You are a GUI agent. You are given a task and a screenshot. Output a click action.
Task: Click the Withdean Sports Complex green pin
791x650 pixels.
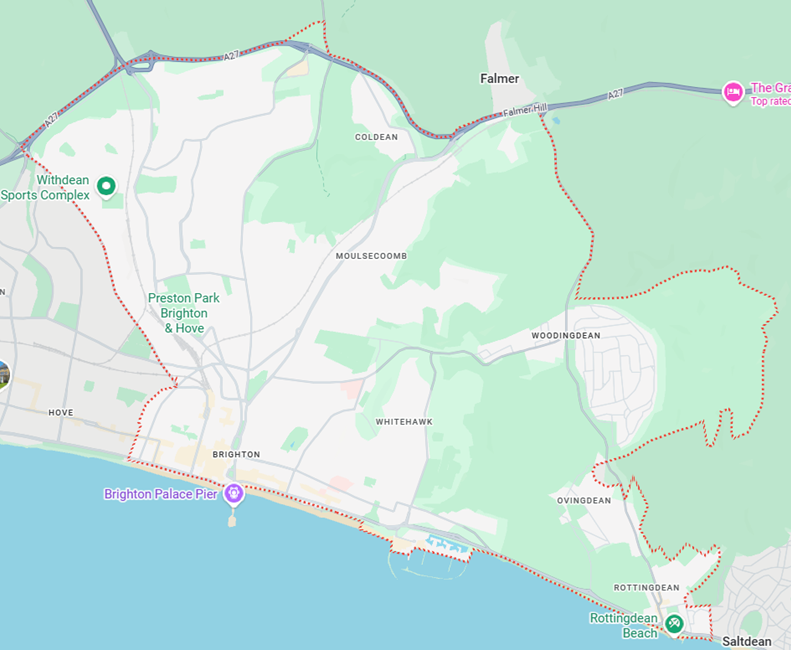pyautogui.click(x=106, y=186)
